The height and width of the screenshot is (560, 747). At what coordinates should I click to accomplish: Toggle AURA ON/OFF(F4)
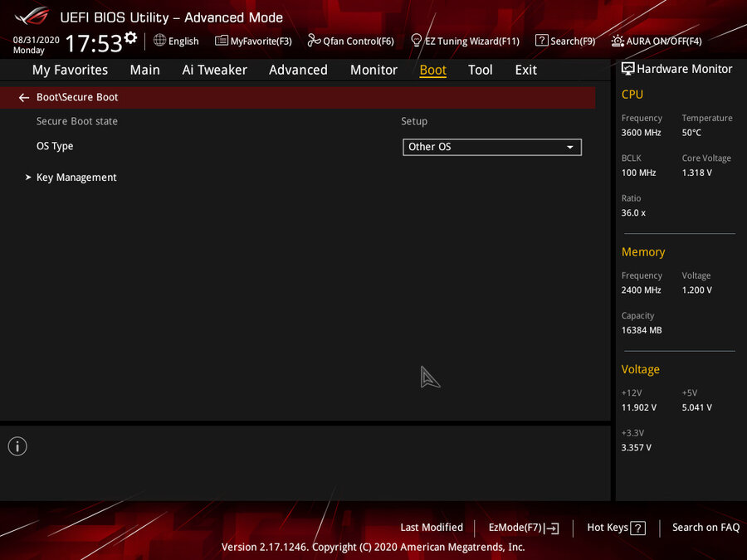(x=657, y=41)
